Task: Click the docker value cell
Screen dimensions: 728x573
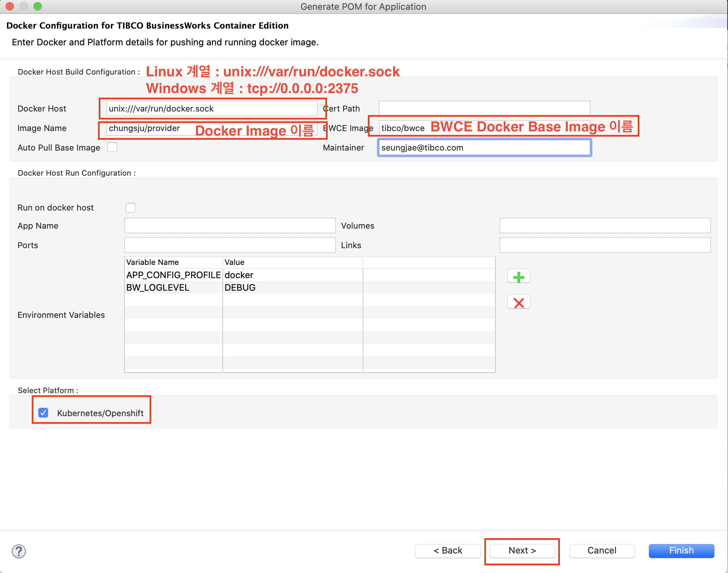Action: (293, 275)
